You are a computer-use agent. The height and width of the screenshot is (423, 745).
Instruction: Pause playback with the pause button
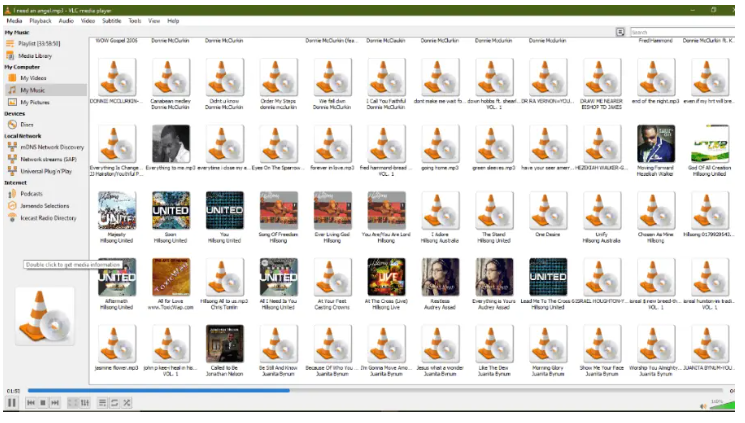pos(12,403)
